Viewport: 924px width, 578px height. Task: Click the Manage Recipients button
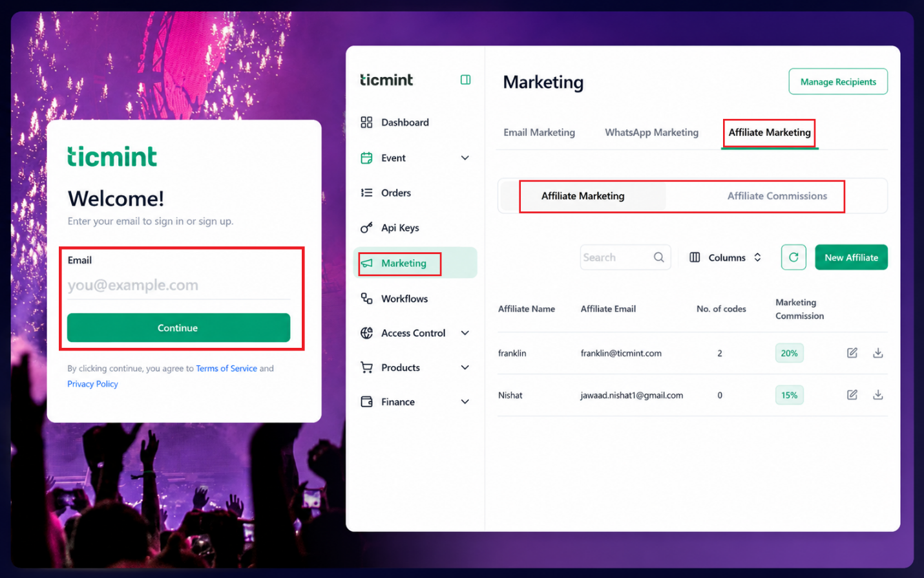click(x=838, y=81)
